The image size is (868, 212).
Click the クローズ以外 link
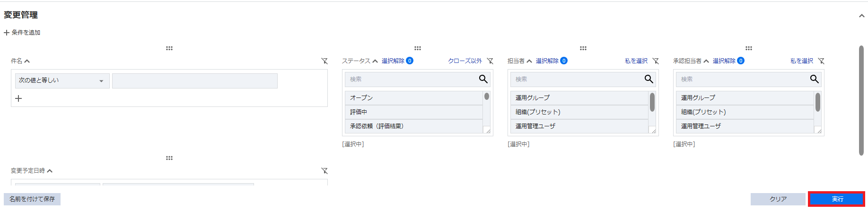point(465,61)
